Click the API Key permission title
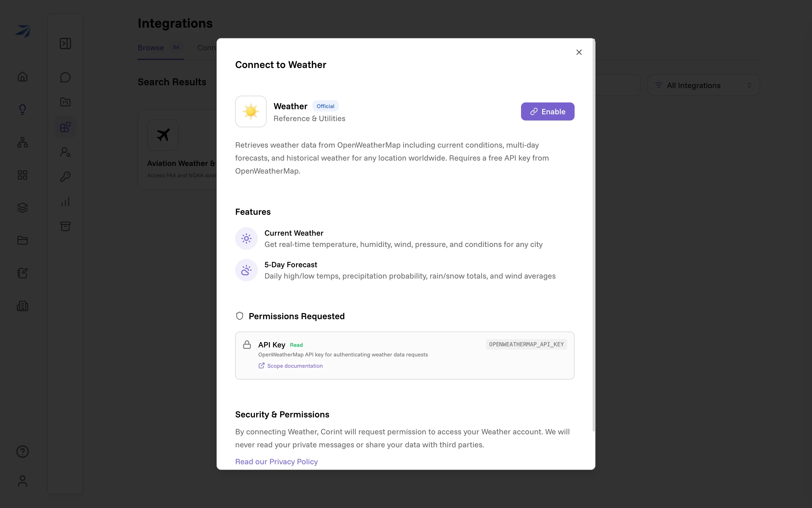 tap(272, 345)
